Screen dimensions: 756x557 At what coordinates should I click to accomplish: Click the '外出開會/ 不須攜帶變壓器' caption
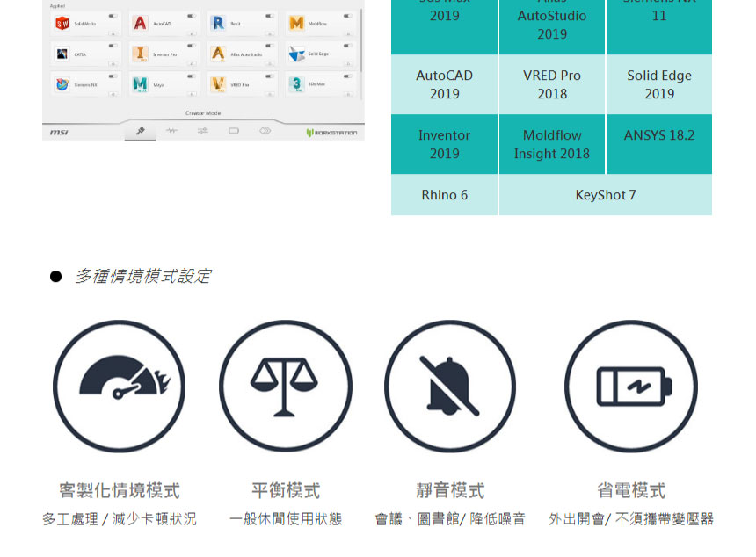(630, 519)
